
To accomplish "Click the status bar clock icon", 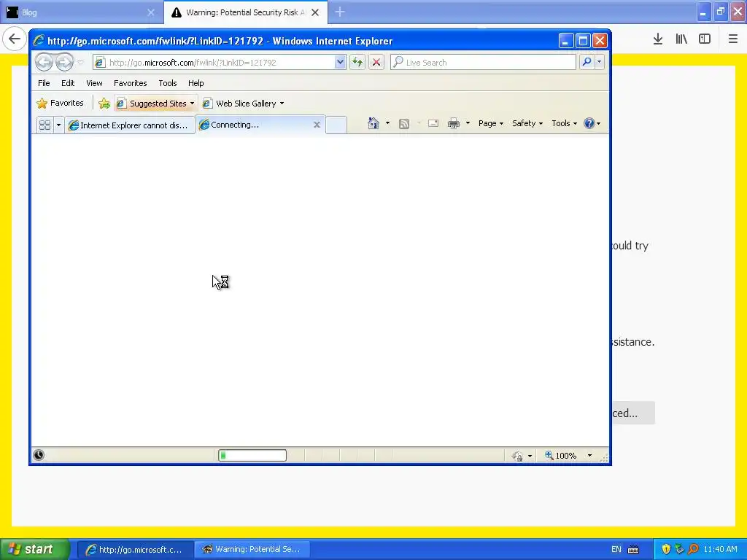I will click(39, 455).
